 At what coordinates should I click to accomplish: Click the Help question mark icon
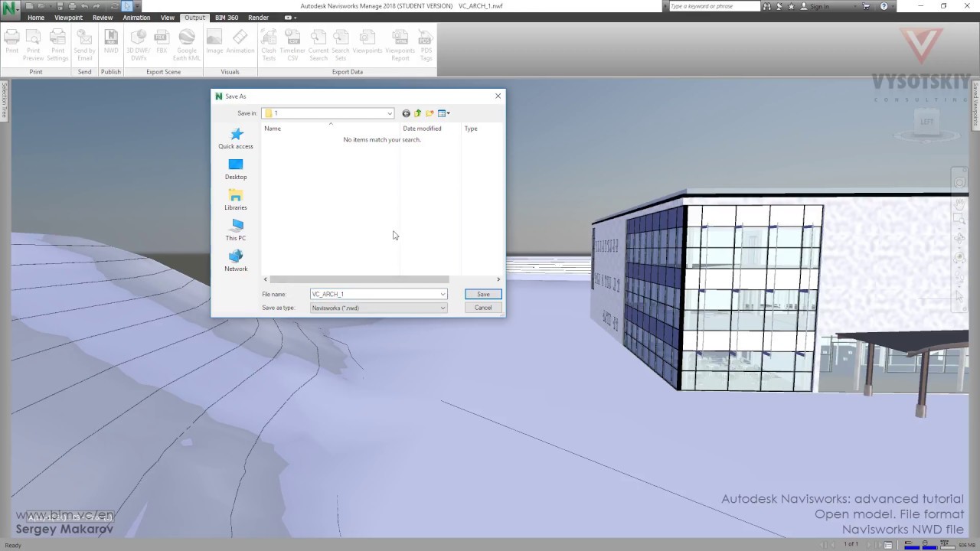click(884, 6)
